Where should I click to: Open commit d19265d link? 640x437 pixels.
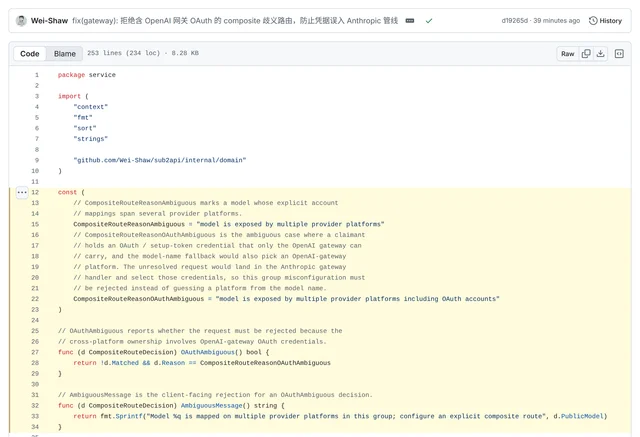click(514, 20)
